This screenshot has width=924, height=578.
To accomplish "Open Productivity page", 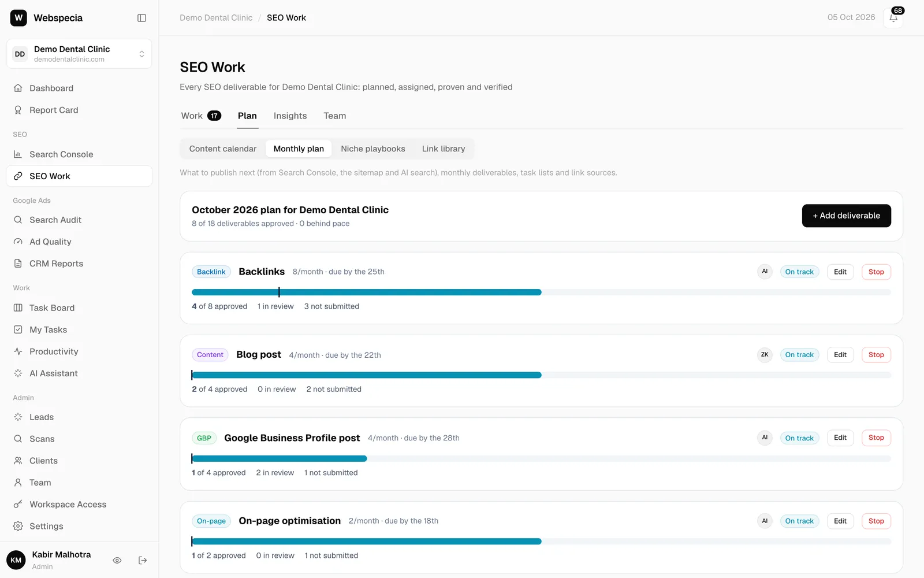I will click(x=79, y=351).
